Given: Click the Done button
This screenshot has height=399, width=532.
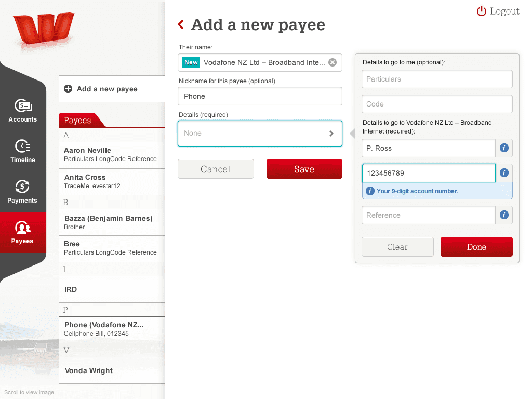Looking at the screenshot, I should tap(476, 247).
